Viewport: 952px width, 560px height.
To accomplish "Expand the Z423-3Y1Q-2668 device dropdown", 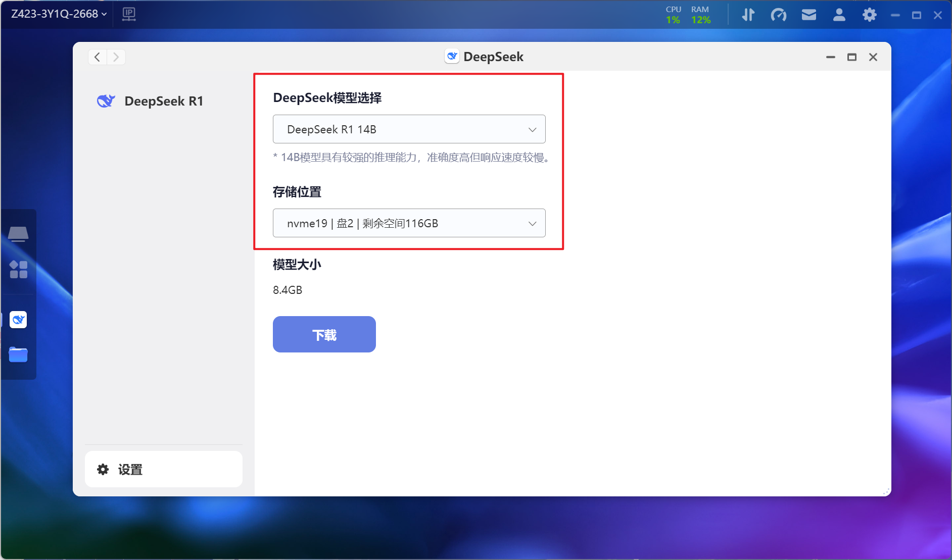I will [x=59, y=14].
